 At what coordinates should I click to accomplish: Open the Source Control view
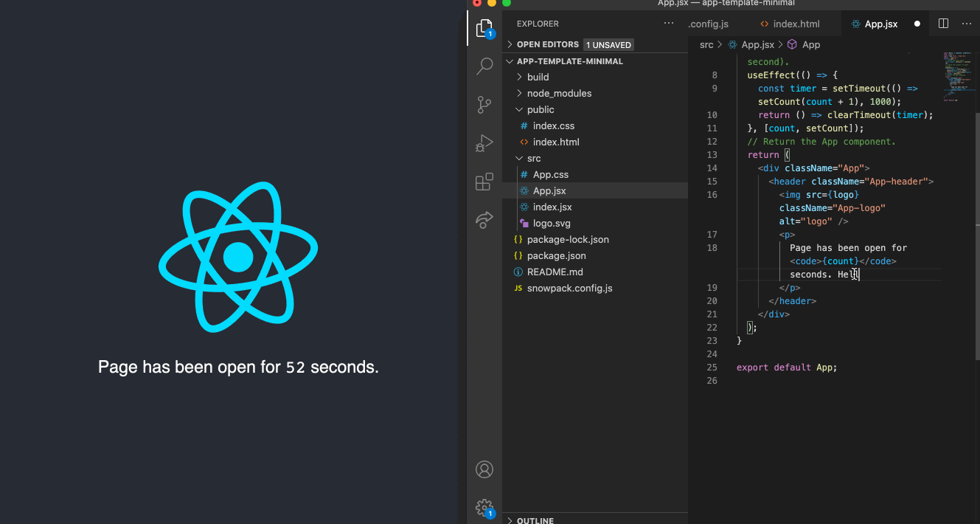click(484, 105)
